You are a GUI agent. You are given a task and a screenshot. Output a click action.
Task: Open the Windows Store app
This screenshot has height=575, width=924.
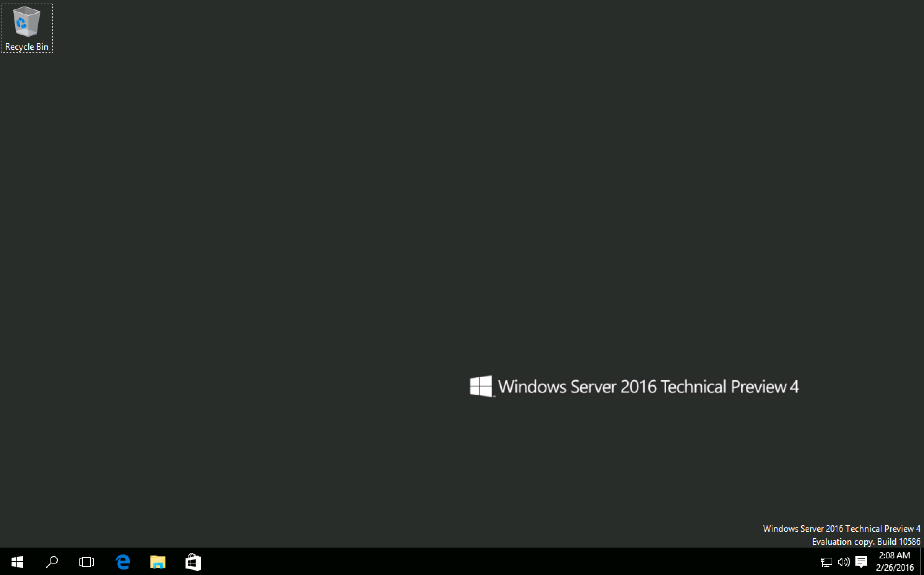click(x=193, y=562)
